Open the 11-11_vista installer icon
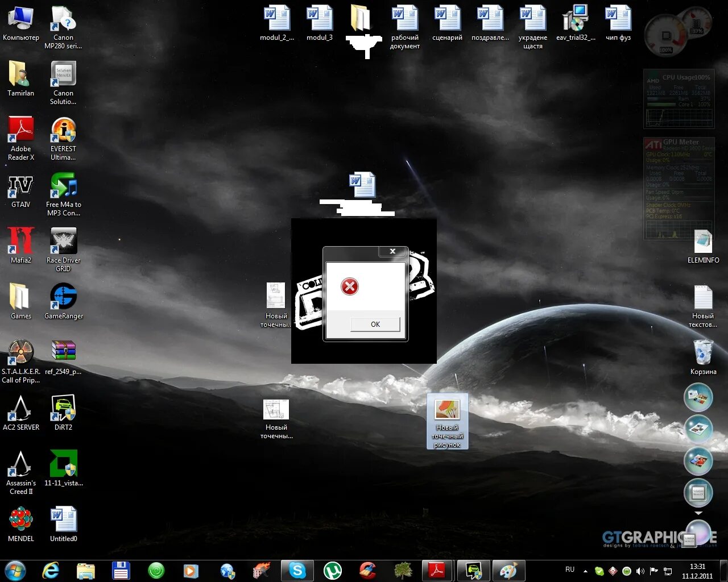The width and height of the screenshot is (728, 582). (x=63, y=469)
